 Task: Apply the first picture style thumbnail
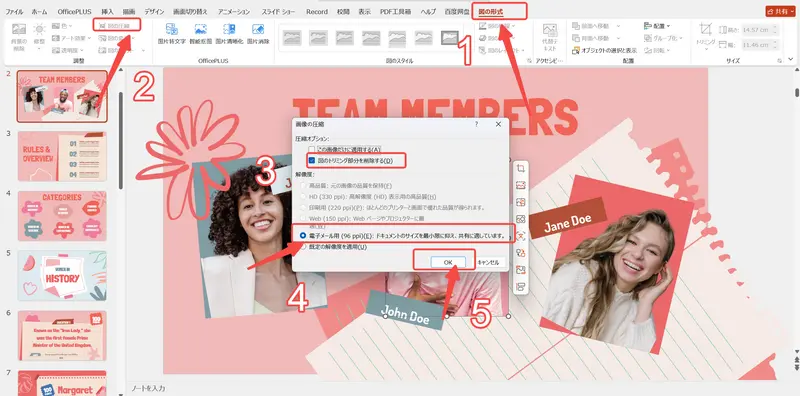[x=293, y=37]
